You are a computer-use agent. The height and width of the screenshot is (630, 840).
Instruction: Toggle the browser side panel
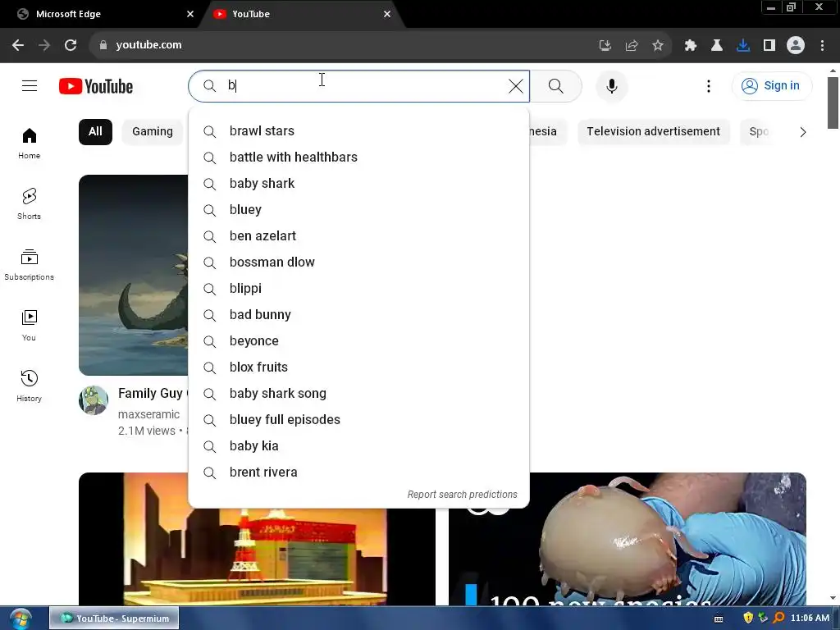click(x=769, y=46)
